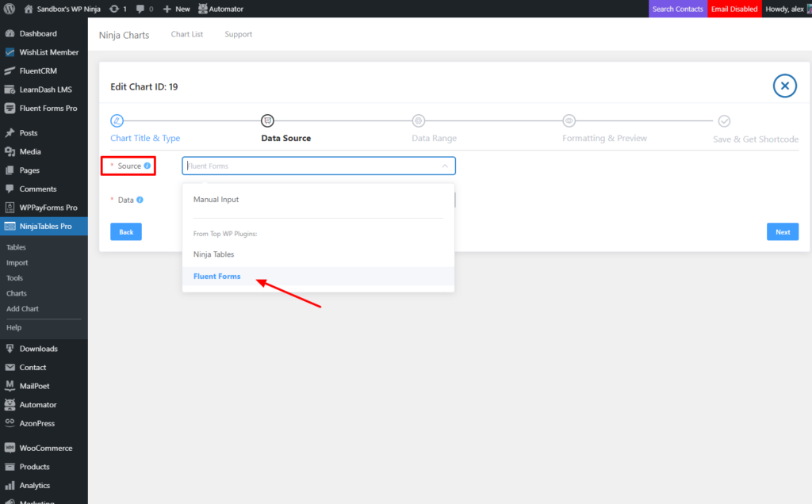Click the Data Range step circle icon
Image resolution: width=812 pixels, height=504 pixels.
point(418,120)
